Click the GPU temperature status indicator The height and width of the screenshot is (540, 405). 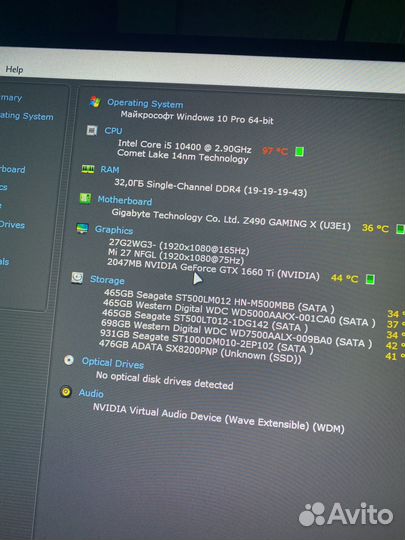(370, 279)
